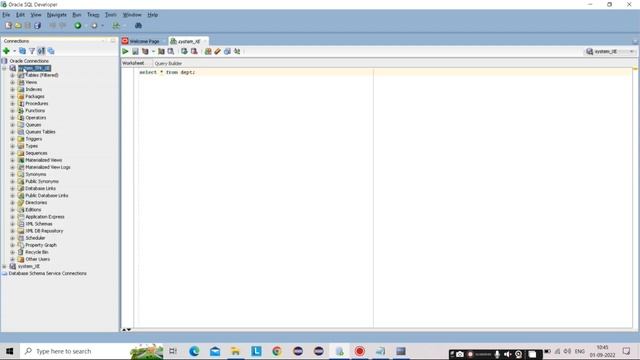The height and width of the screenshot is (360, 640).
Task: Select Materialized Views in the tree
Action: (44, 160)
